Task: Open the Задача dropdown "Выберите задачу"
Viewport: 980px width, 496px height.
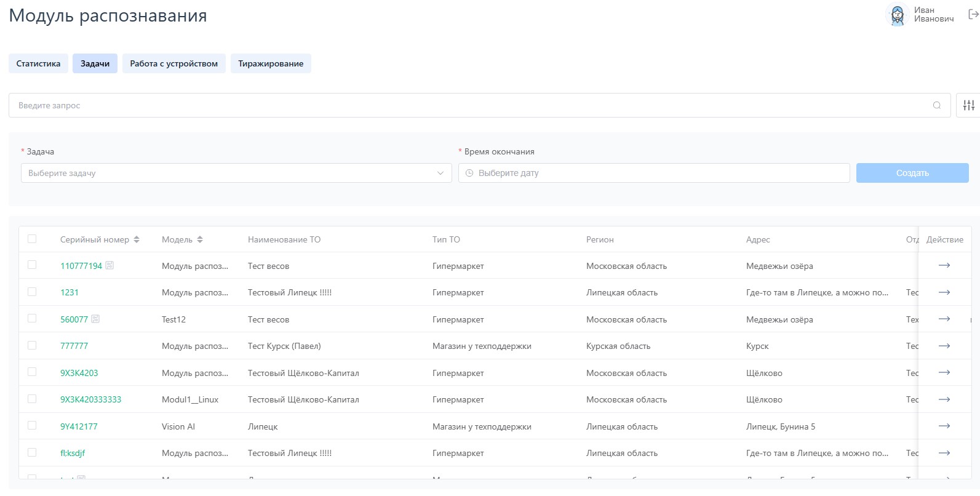Action: pos(236,173)
